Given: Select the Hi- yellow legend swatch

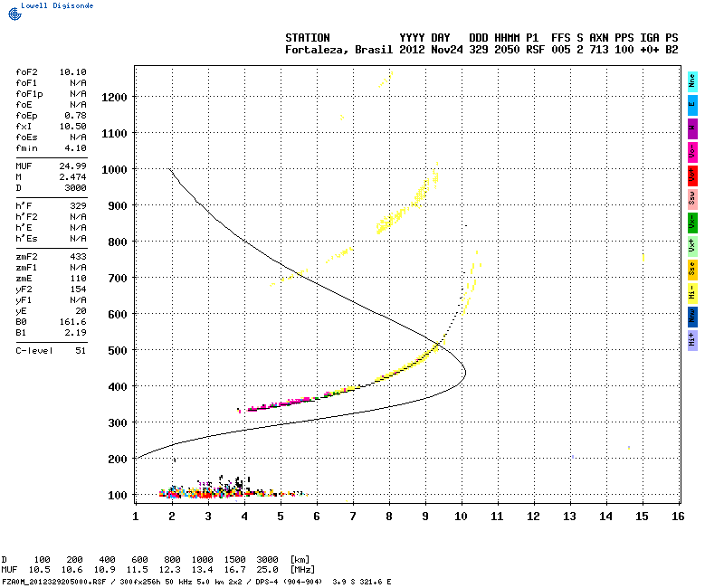Looking at the screenshot, I should tap(692, 293).
